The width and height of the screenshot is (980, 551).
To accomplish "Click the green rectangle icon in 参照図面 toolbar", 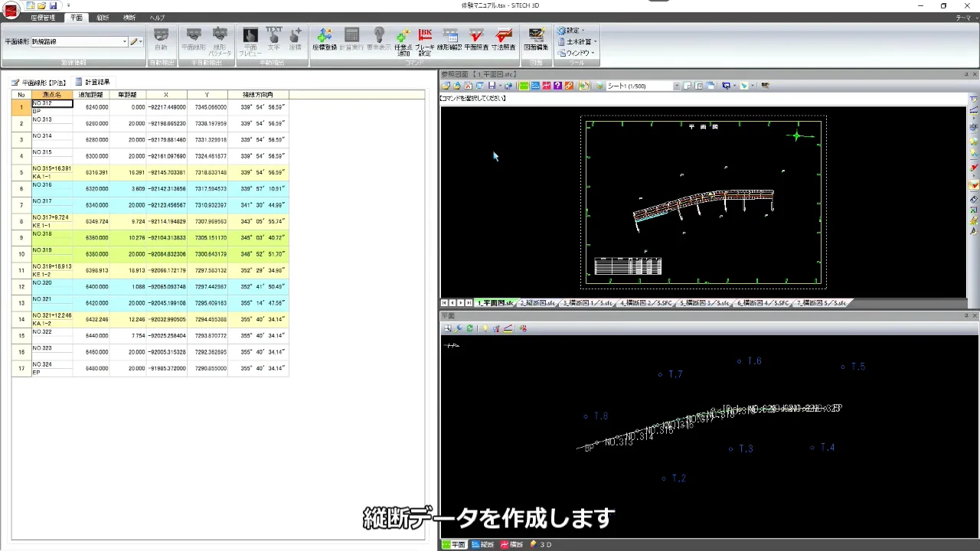I will pos(524,86).
